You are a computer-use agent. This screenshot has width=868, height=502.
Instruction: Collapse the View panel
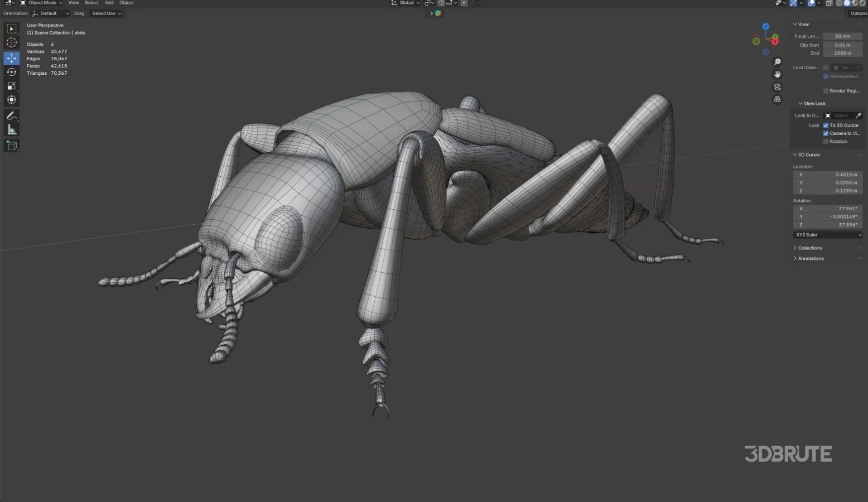click(801, 25)
